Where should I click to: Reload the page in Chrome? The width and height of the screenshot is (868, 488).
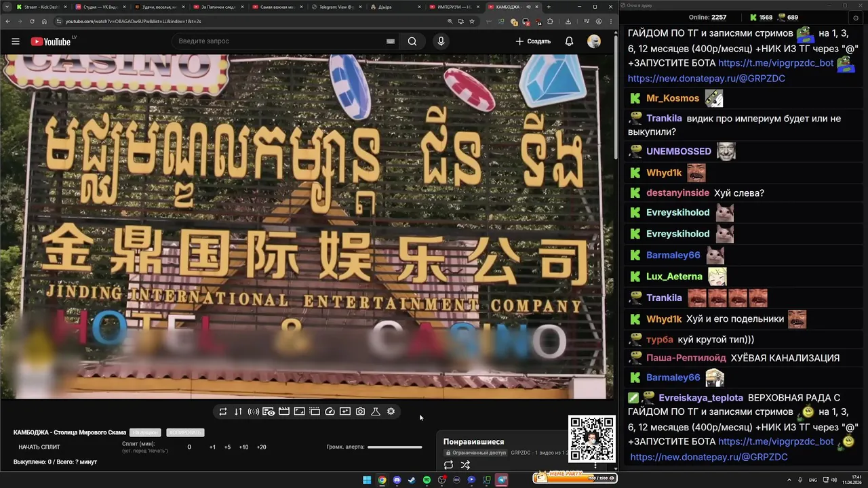click(x=32, y=21)
